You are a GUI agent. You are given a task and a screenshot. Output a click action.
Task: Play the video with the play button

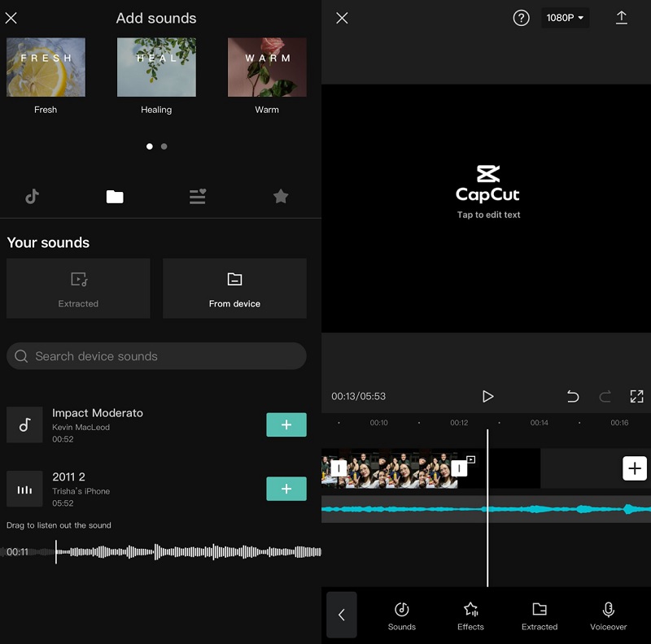[x=487, y=396]
